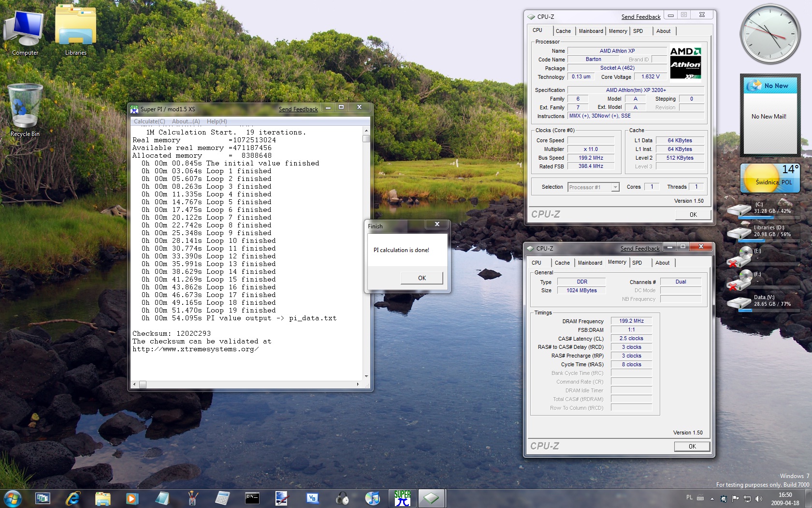The width and height of the screenshot is (812, 508).
Task: Click Send Feedback link in Super PI
Action: pos(298,109)
